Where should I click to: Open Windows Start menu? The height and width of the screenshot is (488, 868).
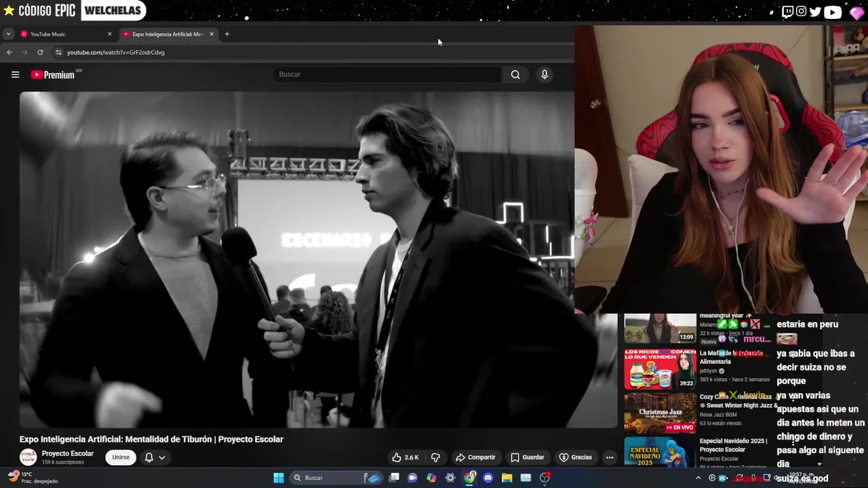point(278,478)
